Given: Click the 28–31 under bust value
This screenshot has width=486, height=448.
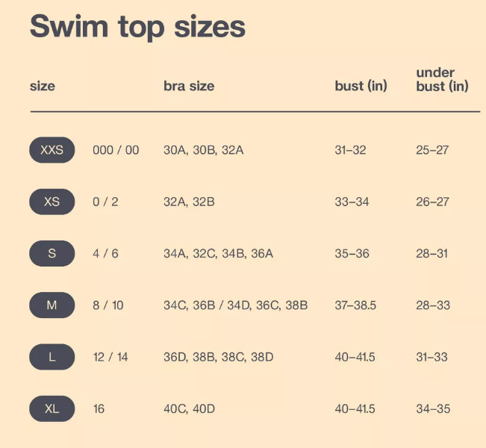Looking at the screenshot, I should pyautogui.click(x=432, y=254).
